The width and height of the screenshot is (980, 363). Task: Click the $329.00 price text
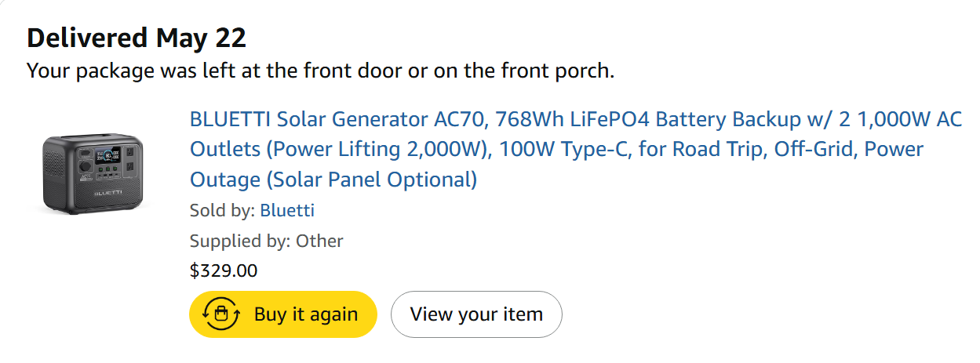pyautogui.click(x=224, y=270)
